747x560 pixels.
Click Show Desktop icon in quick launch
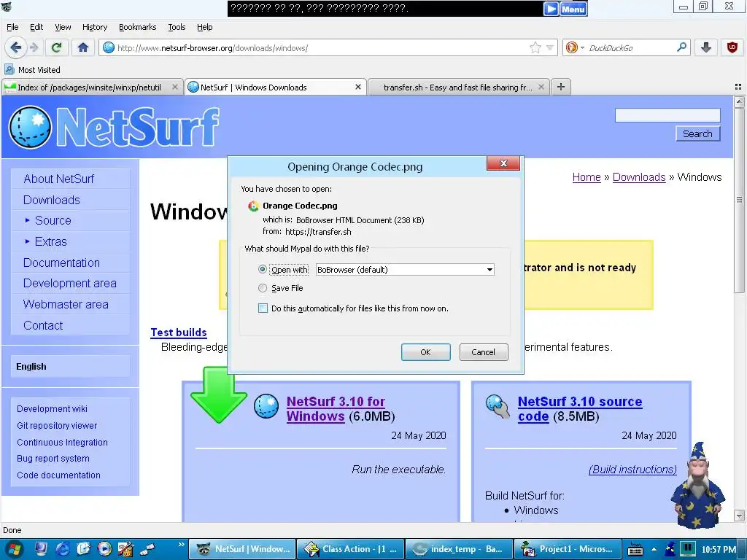pyautogui.click(x=42, y=549)
